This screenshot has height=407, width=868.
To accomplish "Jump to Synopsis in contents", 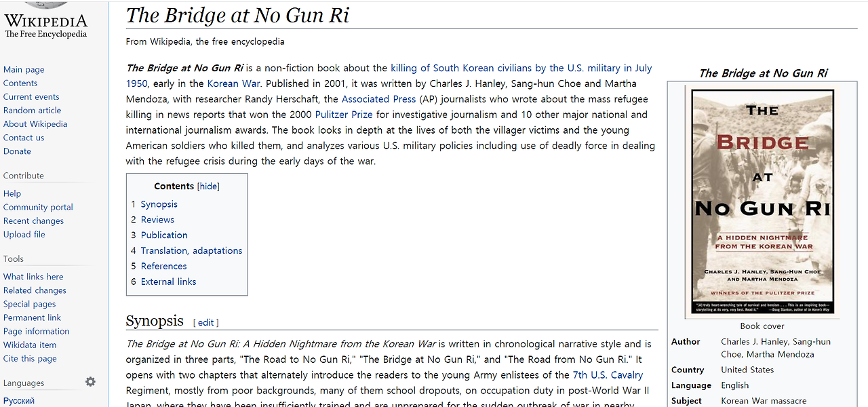I will [159, 204].
